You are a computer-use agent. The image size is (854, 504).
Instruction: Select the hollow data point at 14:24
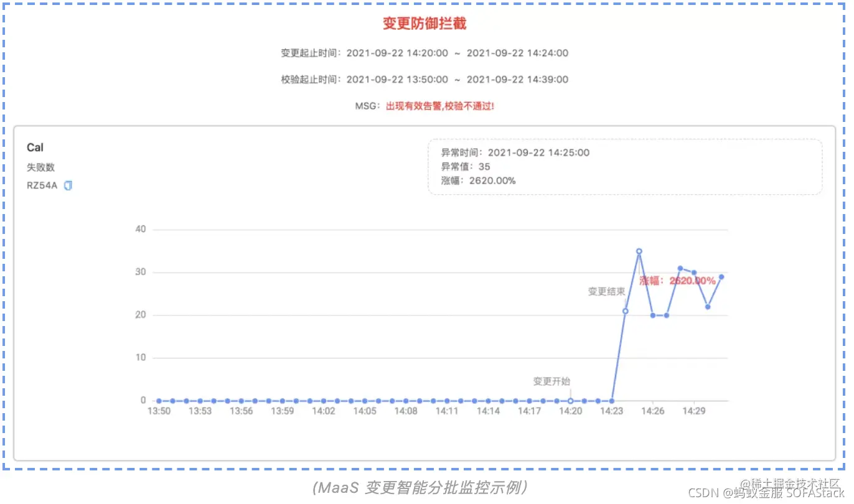[626, 311]
